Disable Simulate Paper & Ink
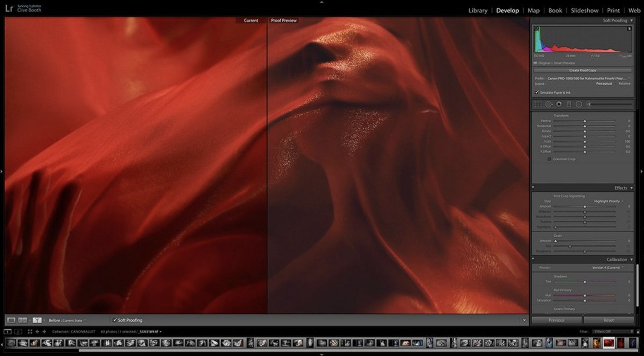This screenshot has width=644, height=356. coord(537,93)
